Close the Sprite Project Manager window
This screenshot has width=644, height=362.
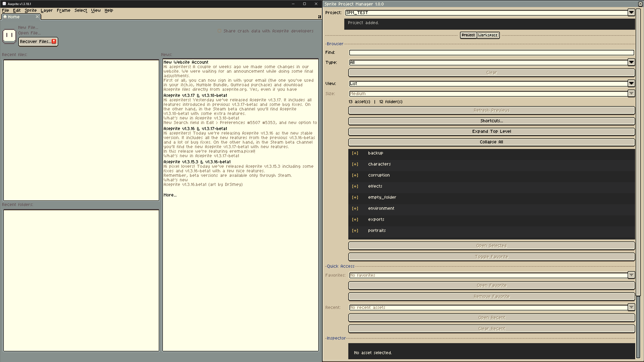pyautogui.click(x=641, y=4)
